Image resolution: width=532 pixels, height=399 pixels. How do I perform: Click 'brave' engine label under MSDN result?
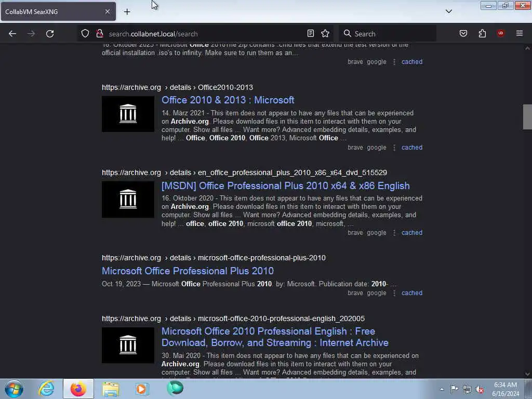coord(355,233)
